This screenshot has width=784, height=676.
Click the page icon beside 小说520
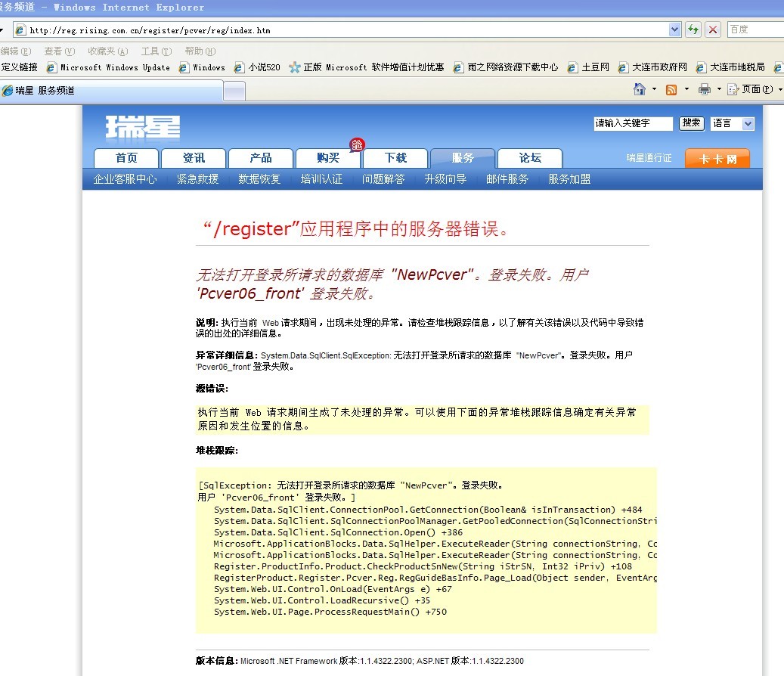click(x=240, y=67)
